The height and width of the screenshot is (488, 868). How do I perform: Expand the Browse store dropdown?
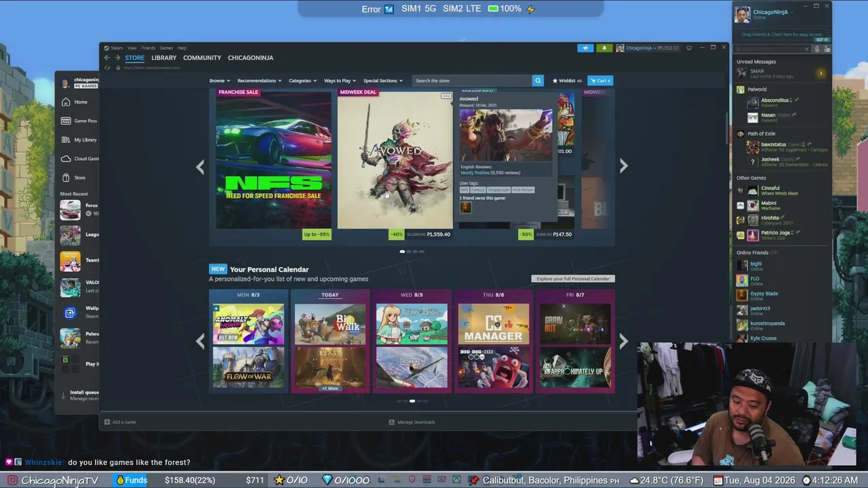point(219,81)
